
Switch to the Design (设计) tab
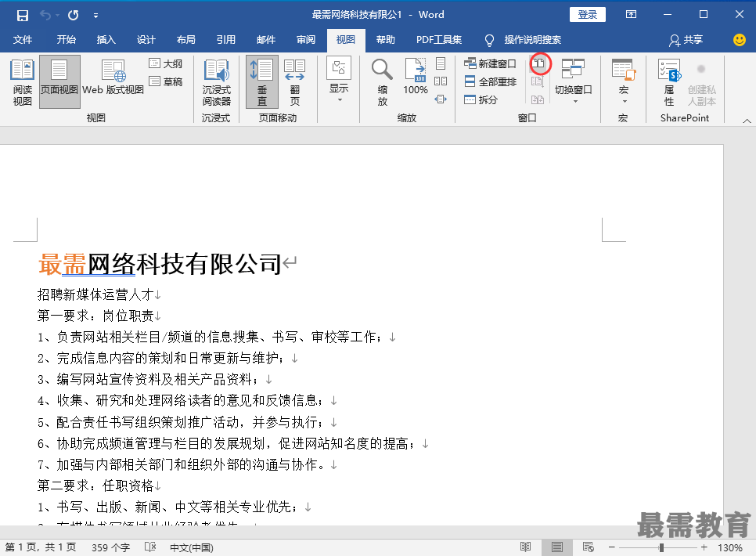[x=146, y=40]
